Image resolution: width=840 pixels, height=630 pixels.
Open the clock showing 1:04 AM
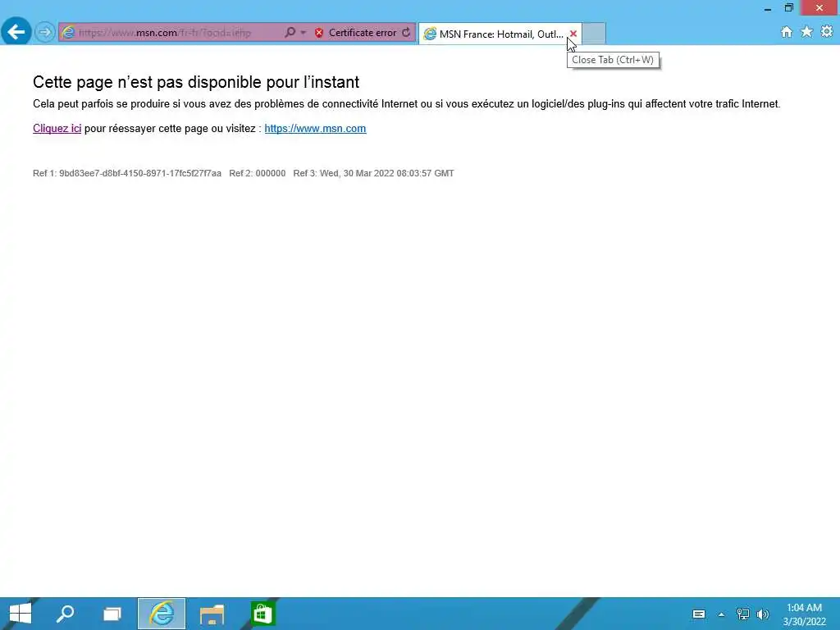pos(804,614)
